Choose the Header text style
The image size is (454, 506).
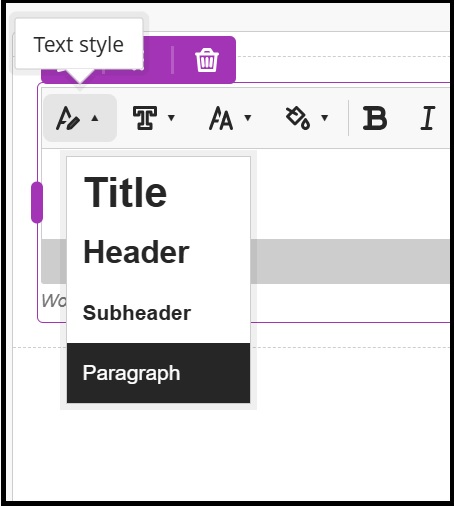coord(158,252)
